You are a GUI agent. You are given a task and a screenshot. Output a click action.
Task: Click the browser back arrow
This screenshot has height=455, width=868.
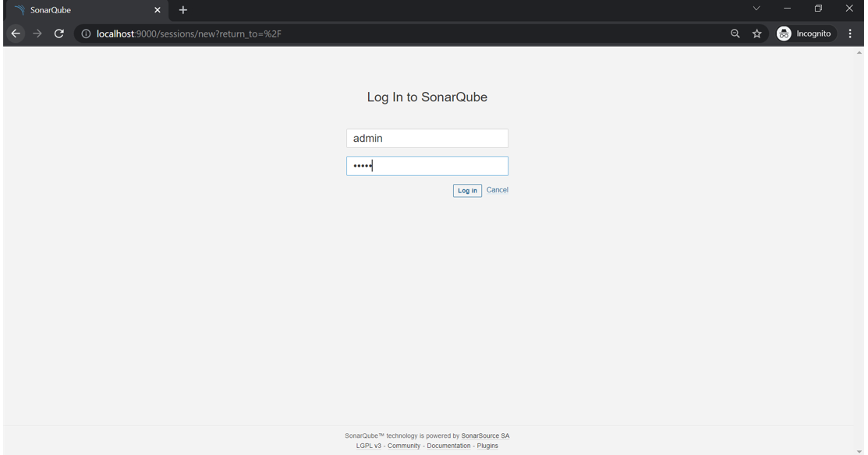point(16,34)
